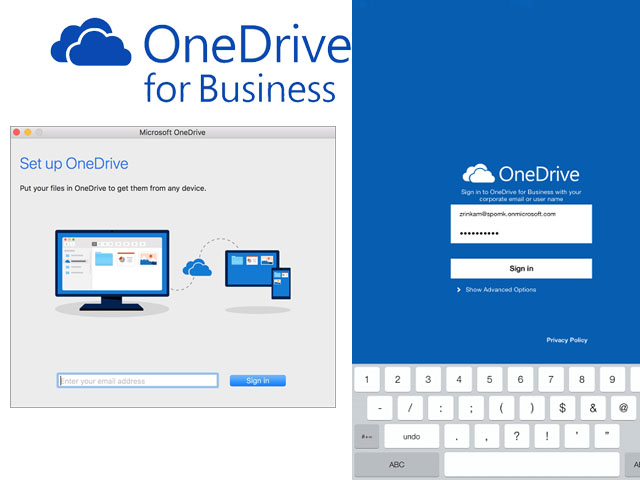
Task: Tap the slash key on keyboard
Action: [410, 408]
